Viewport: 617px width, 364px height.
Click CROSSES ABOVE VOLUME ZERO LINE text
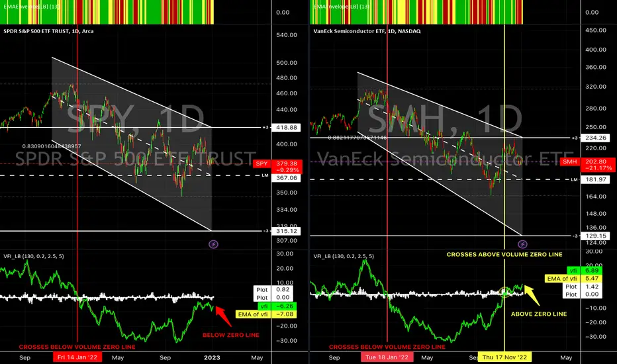pos(504,255)
